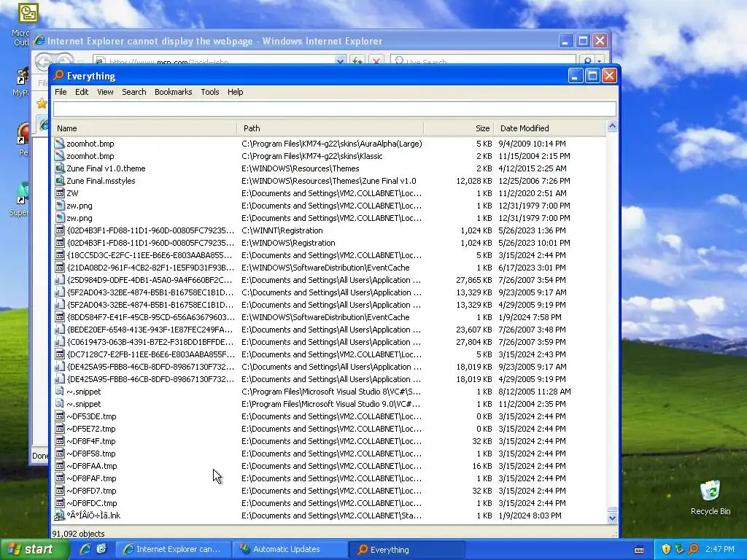Select the ~DF53DE.tmp file icon
The image size is (747, 560).
[x=60, y=416]
